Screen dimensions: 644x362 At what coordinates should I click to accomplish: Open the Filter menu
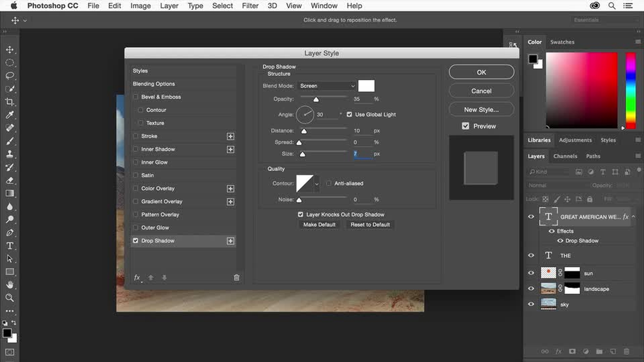[x=250, y=6]
